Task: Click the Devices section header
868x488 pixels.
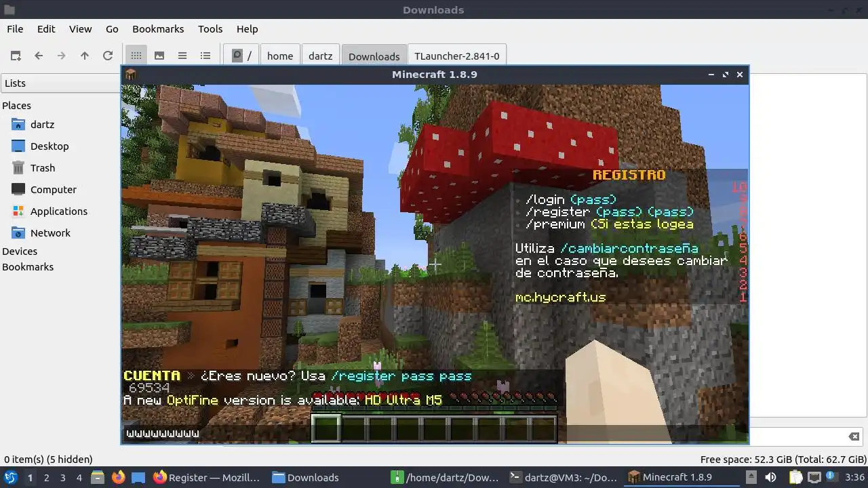Action: tap(20, 251)
